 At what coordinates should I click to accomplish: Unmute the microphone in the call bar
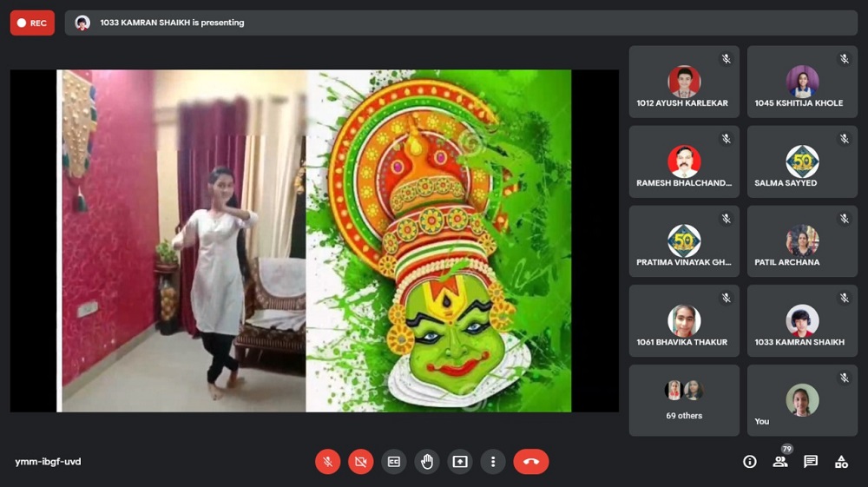(x=327, y=462)
